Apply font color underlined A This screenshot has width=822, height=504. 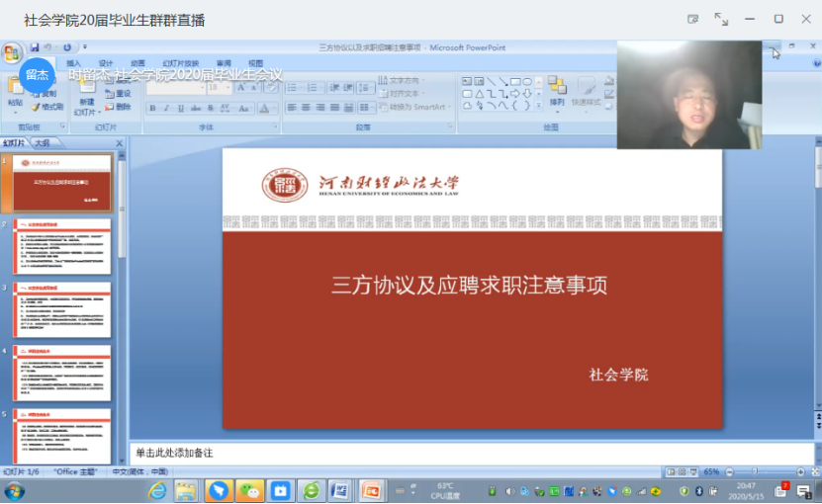click(264, 109)
